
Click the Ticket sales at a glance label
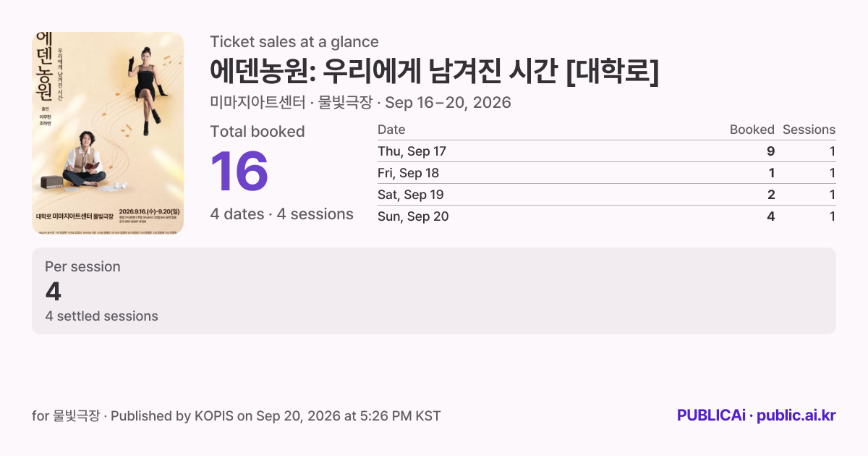point(294,42)
